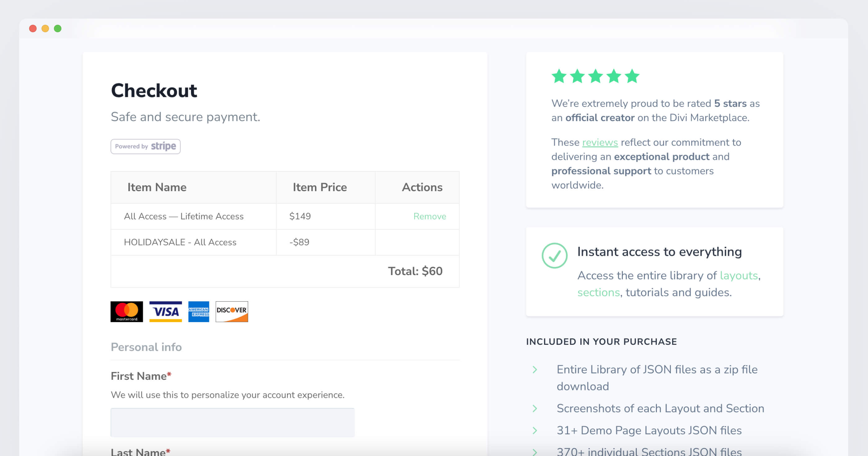Screen dimensions: 868x456
Task: Click the yellow minimize window dot
Action: [x=45, y=28]
